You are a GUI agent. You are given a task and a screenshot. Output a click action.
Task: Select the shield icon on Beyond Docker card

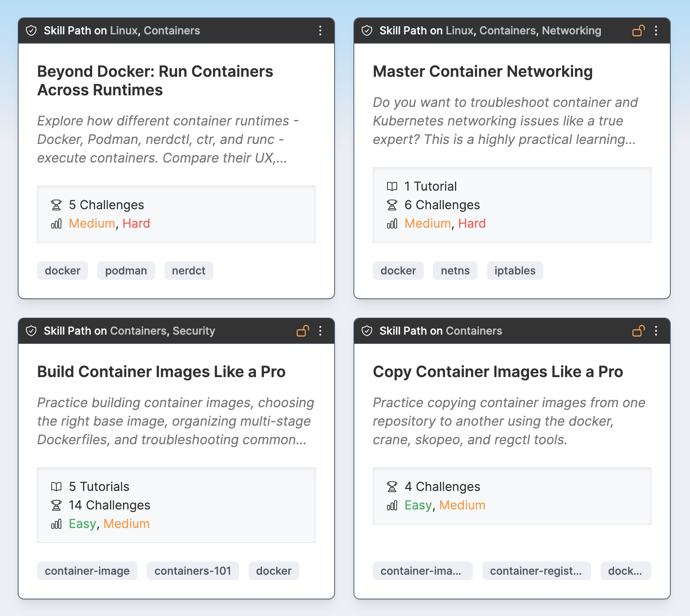click(31, 30)
